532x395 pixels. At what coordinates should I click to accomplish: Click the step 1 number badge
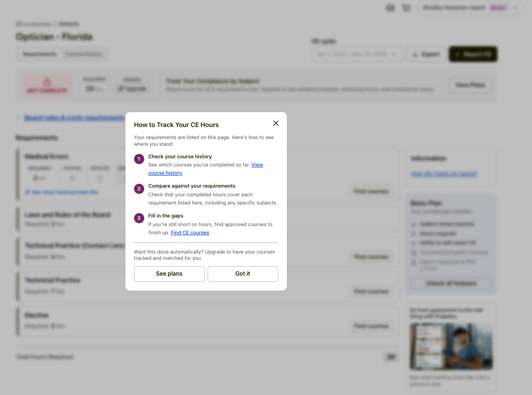(139, 159)
